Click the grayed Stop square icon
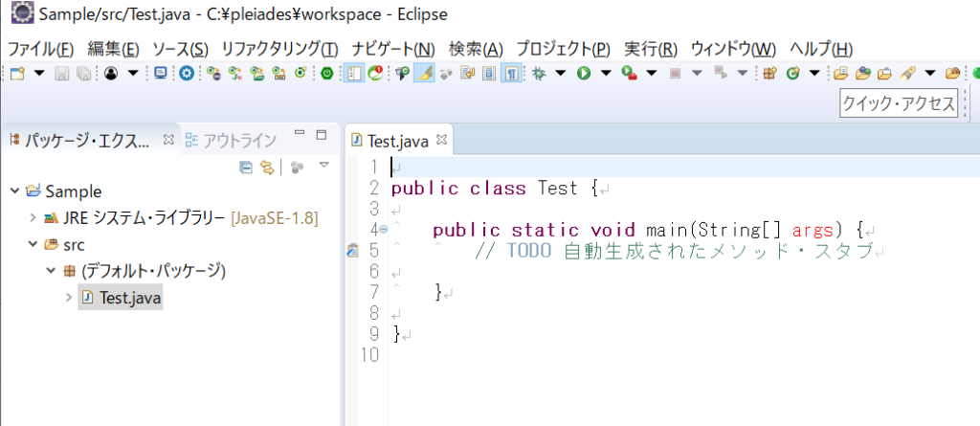980x426 pixels. coord(675,74)
